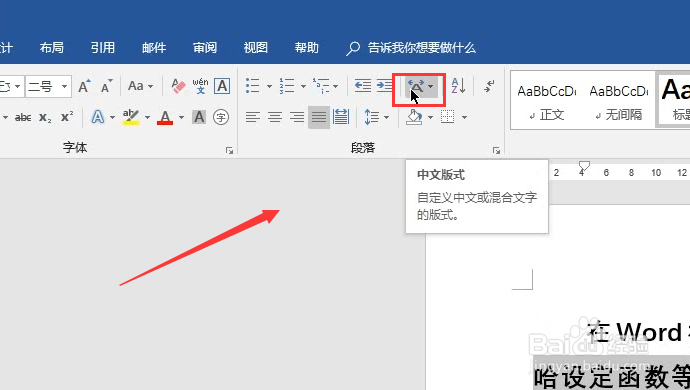This screenshot has height=390, width=690.
Task: Open the Mailings (邮件) tab
Action: (x=154, y=48)
